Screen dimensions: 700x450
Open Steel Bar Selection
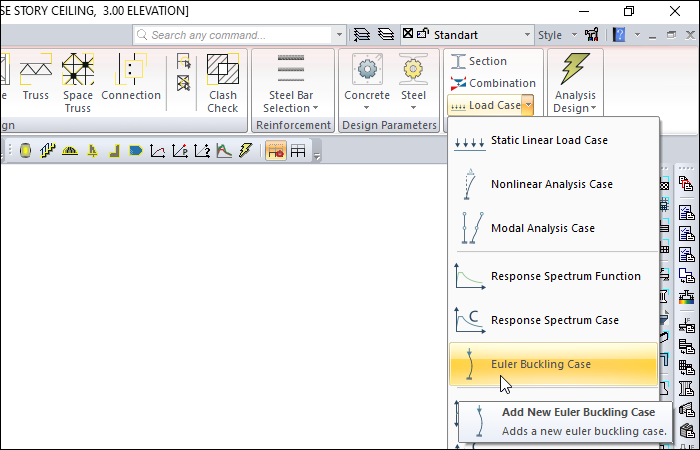[291, 83]
